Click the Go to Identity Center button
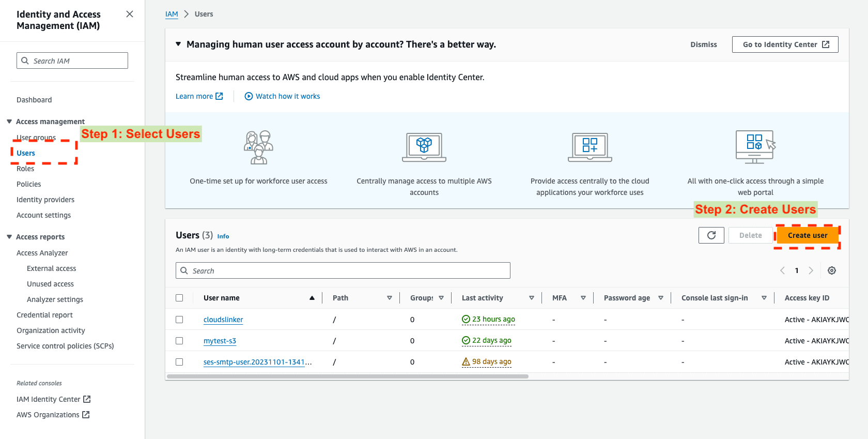868x439 pixels. [785, 44]
